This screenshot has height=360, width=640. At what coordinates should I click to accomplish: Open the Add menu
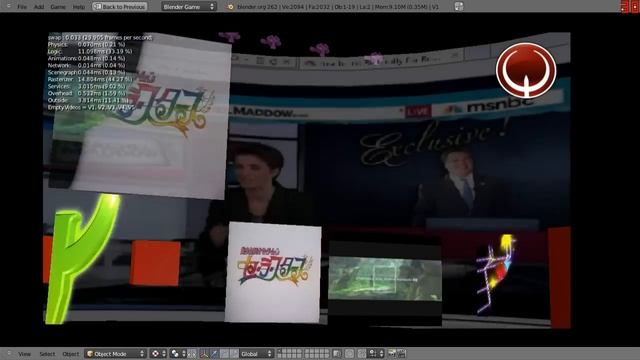(x=39, y=7)
